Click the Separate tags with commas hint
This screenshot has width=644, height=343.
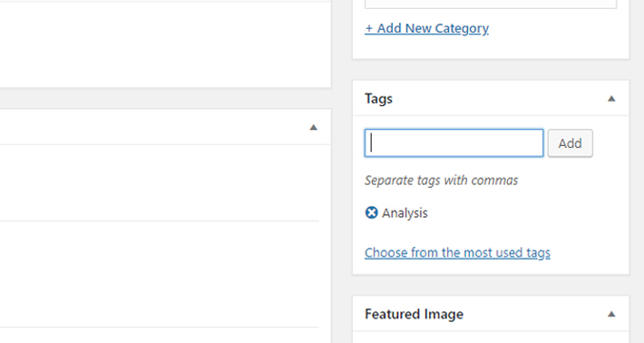tap(442, 181)
